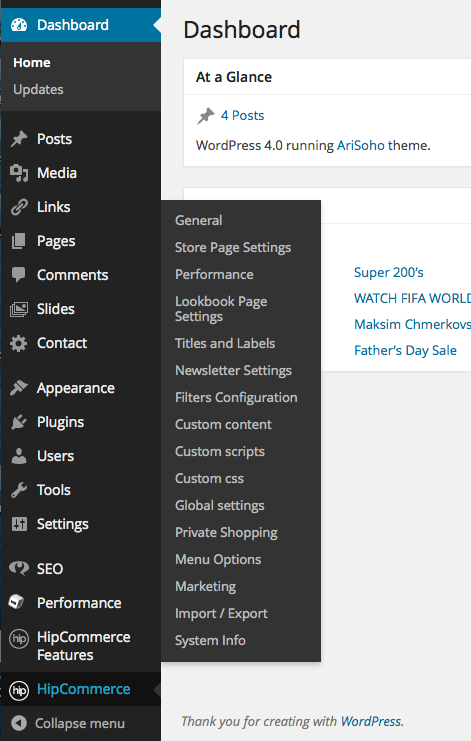Choose General in HipCommerce submenu

[x=198, y=220]
